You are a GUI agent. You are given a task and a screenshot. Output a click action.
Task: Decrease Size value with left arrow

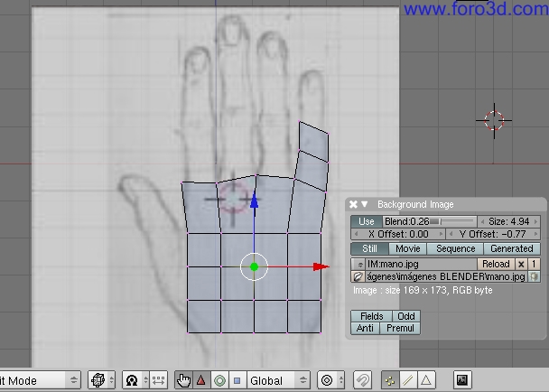tap(483, 221)
